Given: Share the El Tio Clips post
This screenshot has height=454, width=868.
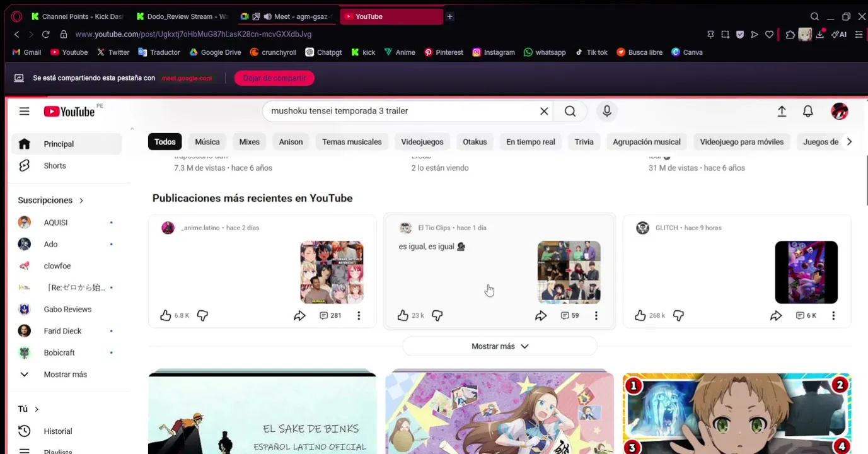Looking at the screenshot, I should pyautogui.click(x=541, y=315).
